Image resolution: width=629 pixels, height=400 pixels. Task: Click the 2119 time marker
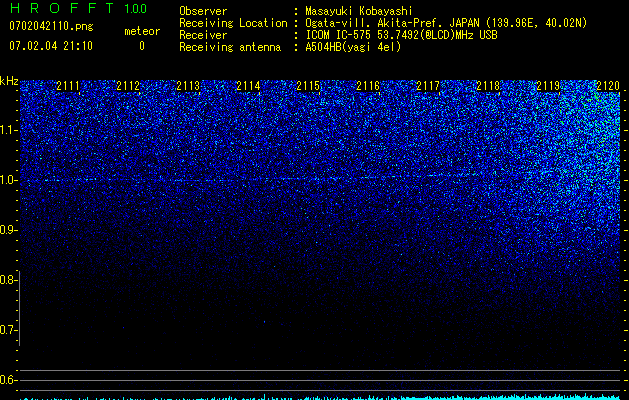[548, 86]
